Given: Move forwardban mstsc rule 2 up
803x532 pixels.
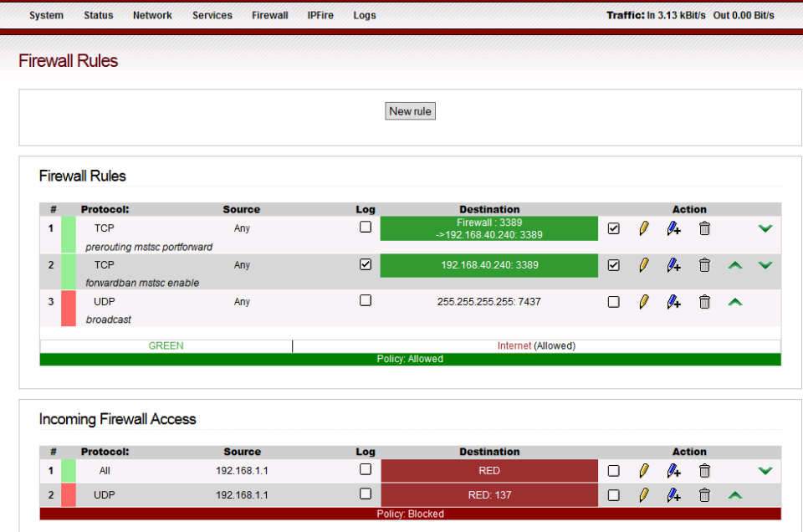Looking at the screenshot, I should (734, 265).
